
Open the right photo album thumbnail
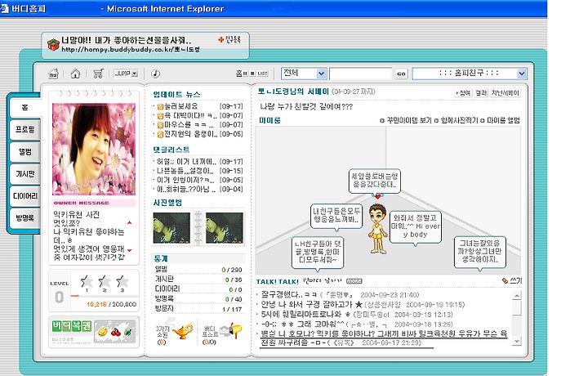tap(225, 228)
